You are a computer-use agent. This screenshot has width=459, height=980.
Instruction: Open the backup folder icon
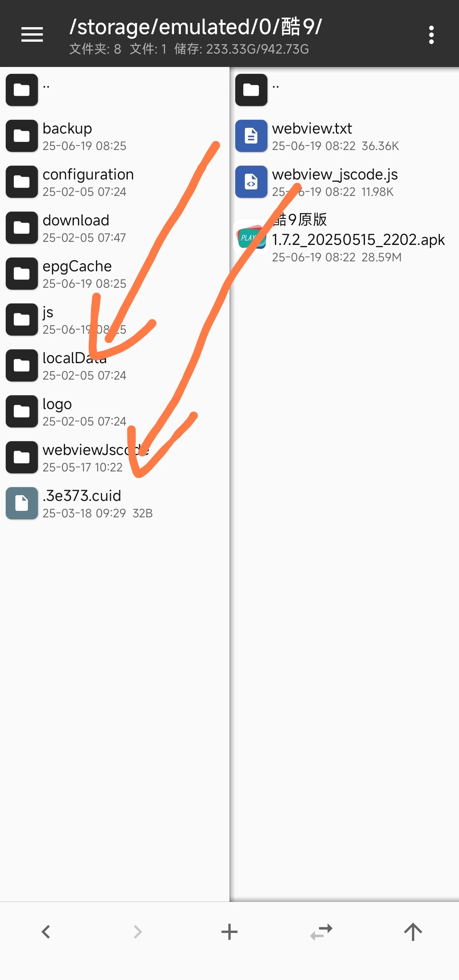pyautogui.click(x=22, y=136)
